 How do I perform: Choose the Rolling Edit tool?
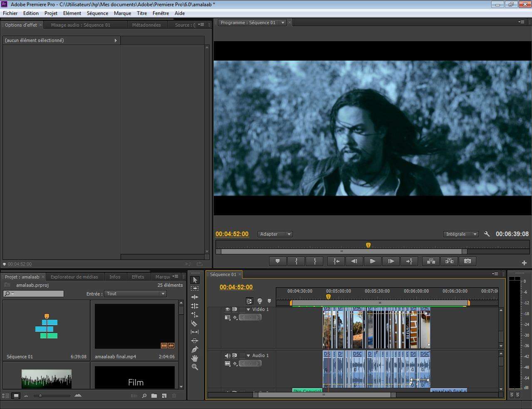click(195, 306)
